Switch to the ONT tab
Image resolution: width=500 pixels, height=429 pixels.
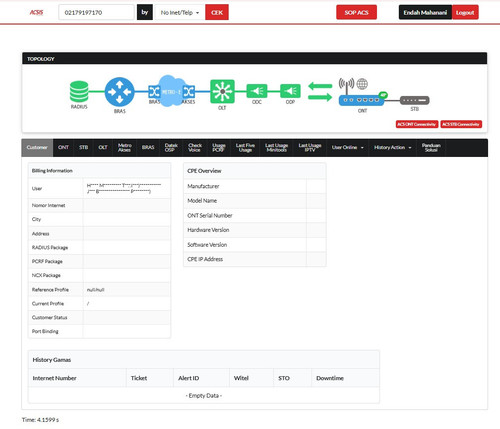tap(63, 147)
